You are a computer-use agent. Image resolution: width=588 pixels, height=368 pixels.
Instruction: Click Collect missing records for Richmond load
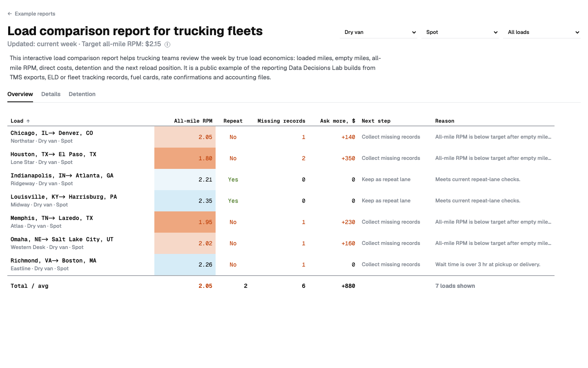click(391, 265)
